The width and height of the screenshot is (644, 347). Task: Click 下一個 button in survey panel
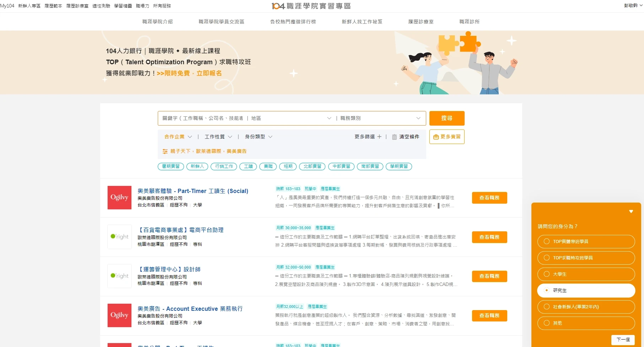pos(623,340)
